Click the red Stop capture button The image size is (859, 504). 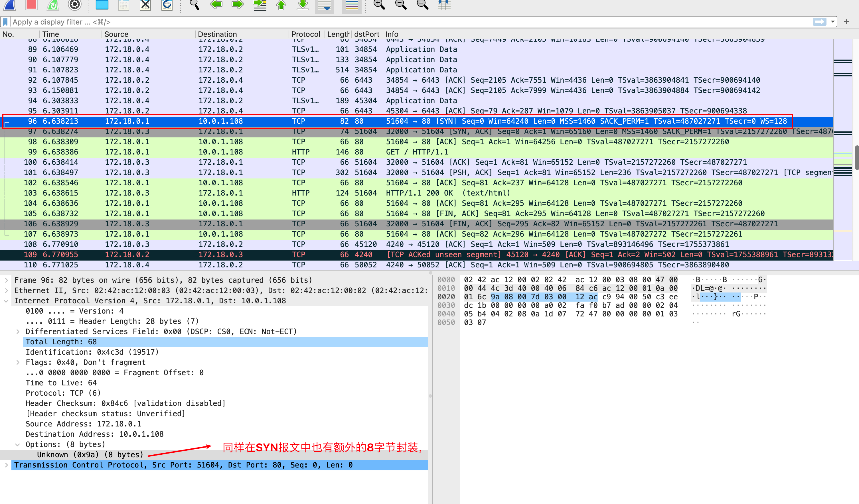coord(31,5)
